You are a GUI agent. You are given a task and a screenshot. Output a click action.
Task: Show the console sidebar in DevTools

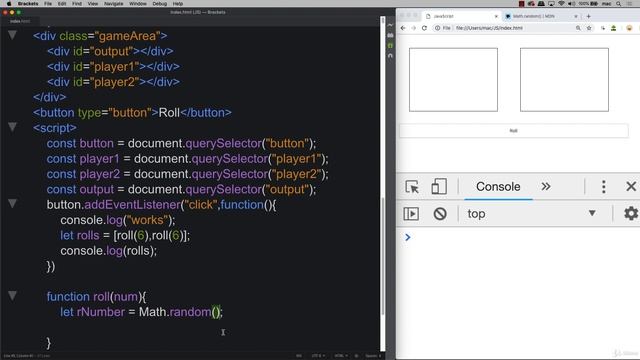pyautogui.click(x=411, y=213)
